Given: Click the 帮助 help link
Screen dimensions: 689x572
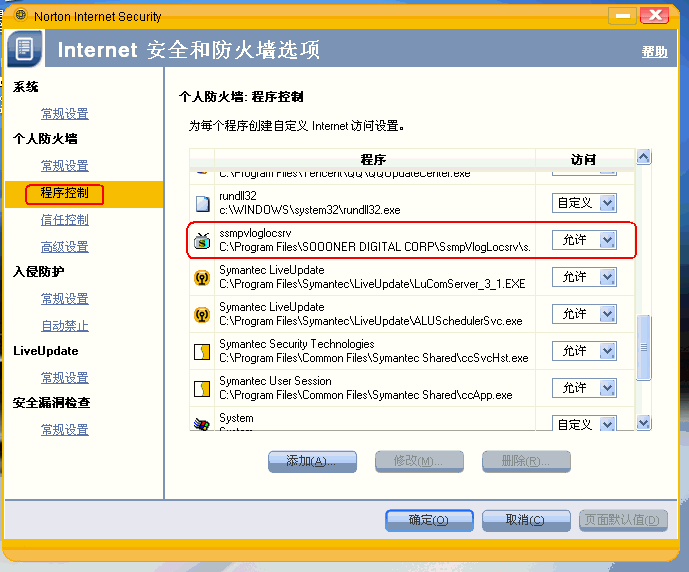Looking at the screenshot, I should (654, 52).
